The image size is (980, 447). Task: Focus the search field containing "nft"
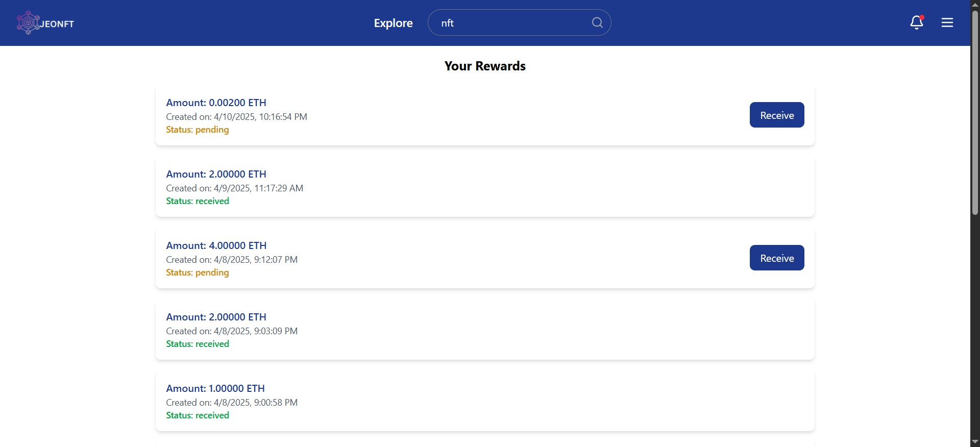click(x=510, y=23)
